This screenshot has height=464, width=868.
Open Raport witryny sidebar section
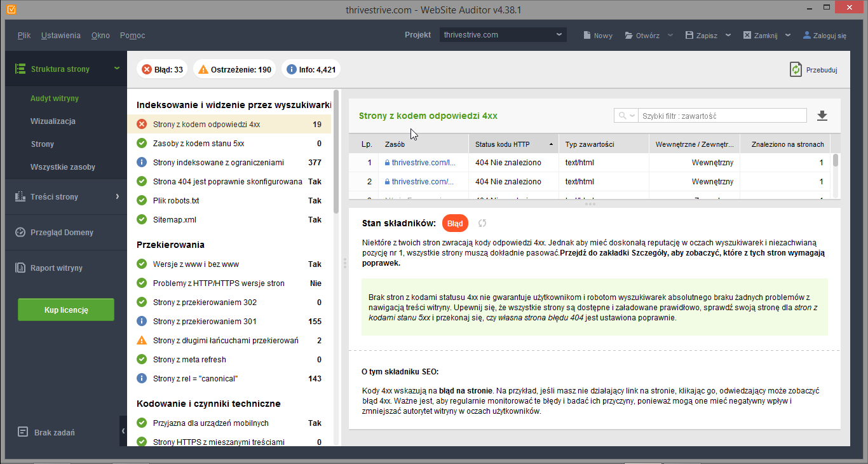(57, 268)
